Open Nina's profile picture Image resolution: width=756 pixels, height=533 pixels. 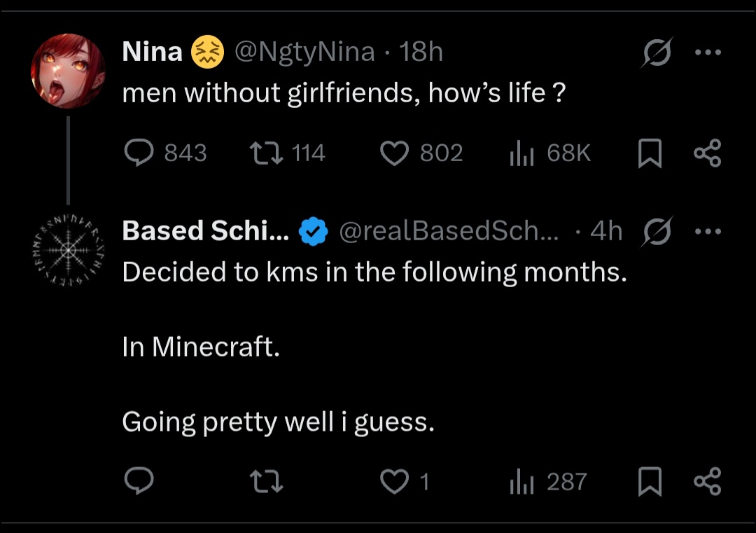coord(67,70)
